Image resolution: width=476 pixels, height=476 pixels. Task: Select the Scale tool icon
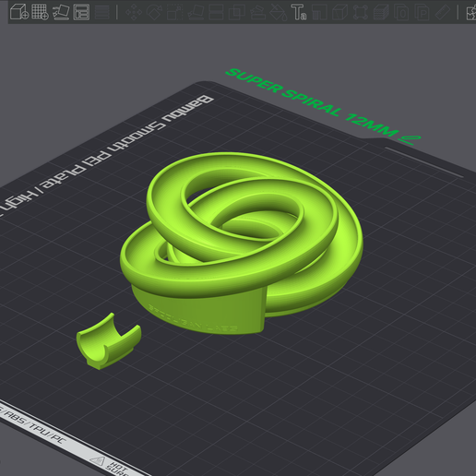coord(174,12)
